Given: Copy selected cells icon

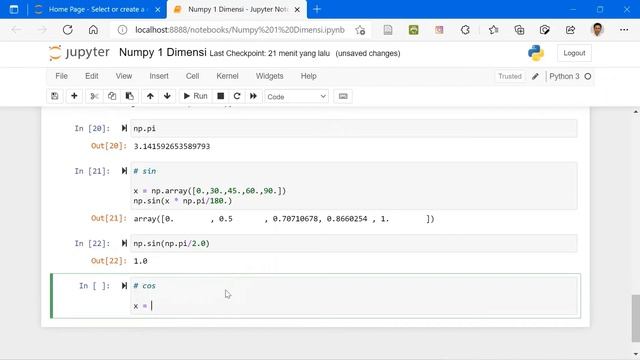Looking at the screenshot, I should (112, 96).
